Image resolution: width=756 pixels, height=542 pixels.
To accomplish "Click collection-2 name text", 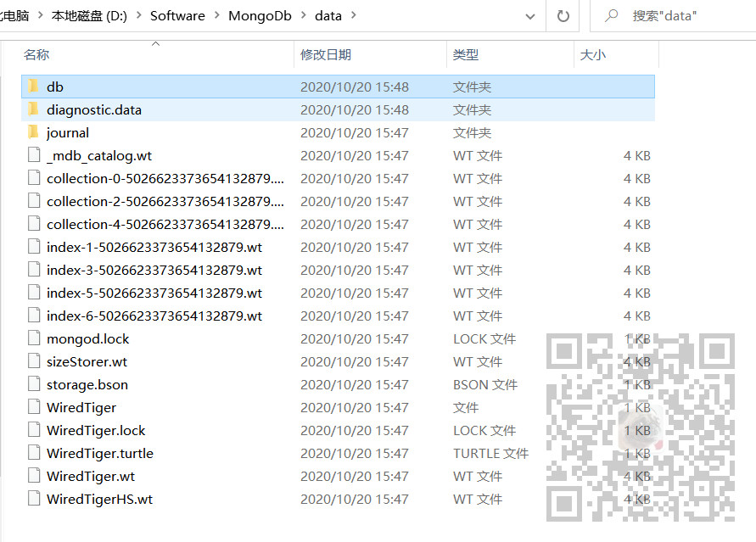I will 165,201.
